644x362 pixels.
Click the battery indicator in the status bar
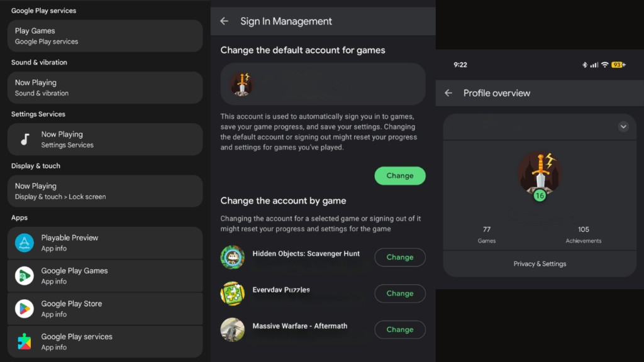tap(617, 64)
